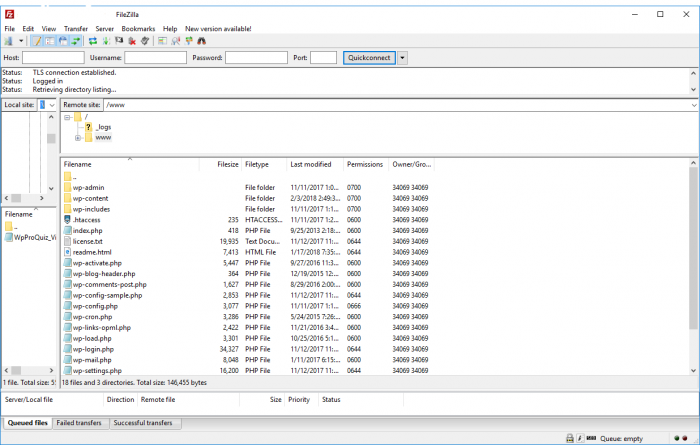The height and width of the screenshot is (445, 700).
Task: Open the Quickconnect history dropdown arrow
Action: tap(403, 58)
